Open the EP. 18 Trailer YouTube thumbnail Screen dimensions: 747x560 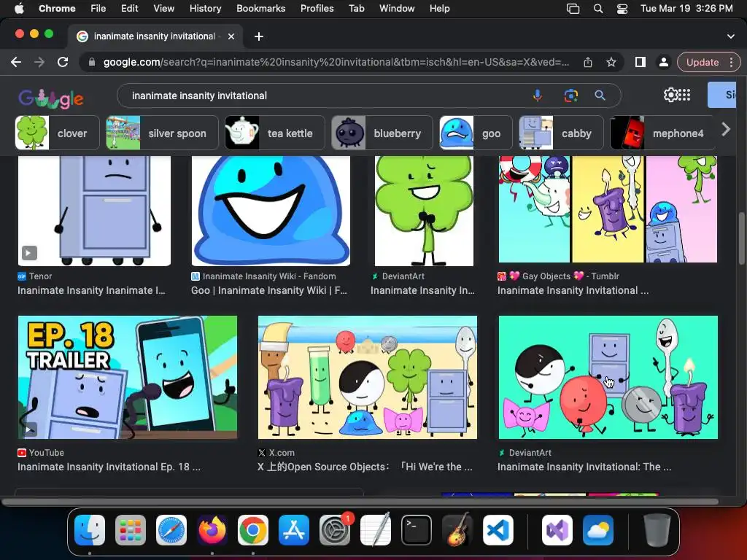(x=128, y=377)
